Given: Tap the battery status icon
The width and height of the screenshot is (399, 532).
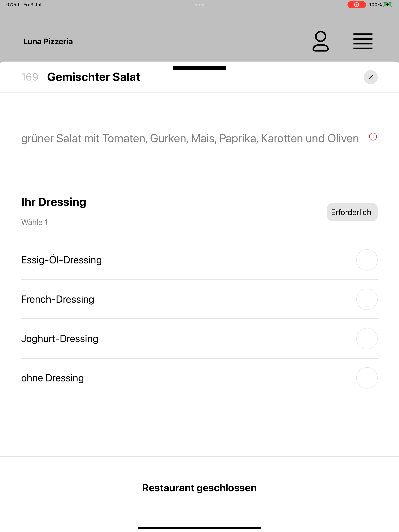Looking at the screenshot, I should pos(388,4).
